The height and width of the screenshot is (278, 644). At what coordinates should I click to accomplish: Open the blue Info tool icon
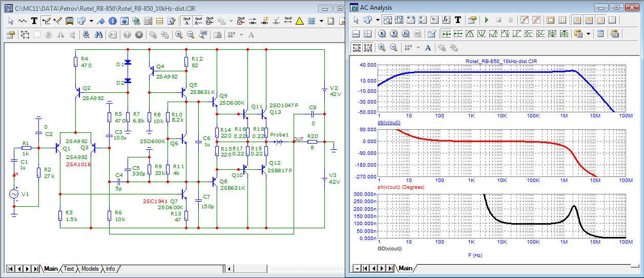(x=112, y=21)
